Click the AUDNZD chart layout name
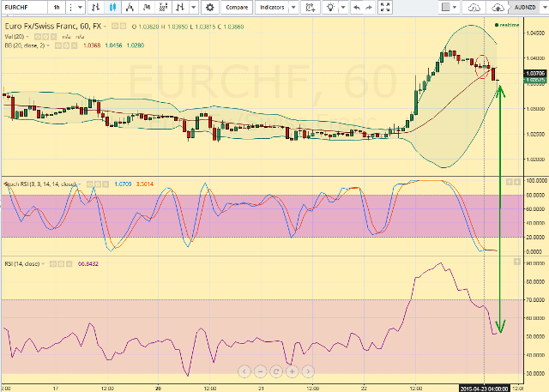The width and height of the screenshot is (549, 392). pos(525,7)
